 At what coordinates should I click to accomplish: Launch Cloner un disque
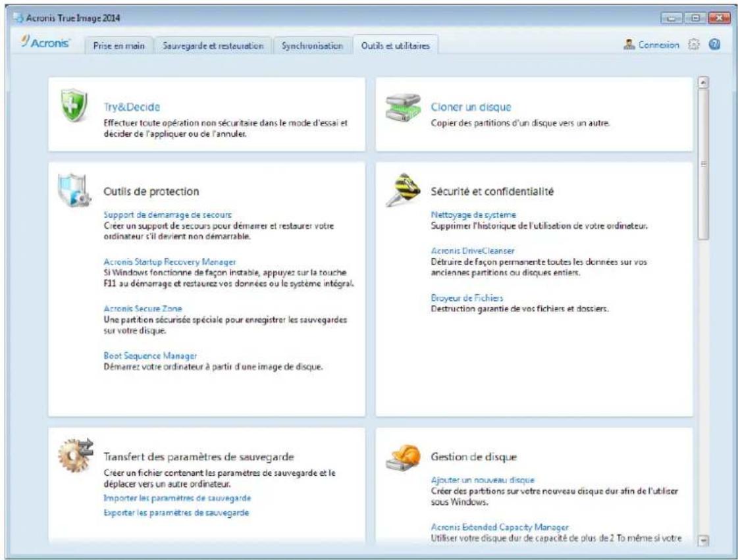pos(471,107)
